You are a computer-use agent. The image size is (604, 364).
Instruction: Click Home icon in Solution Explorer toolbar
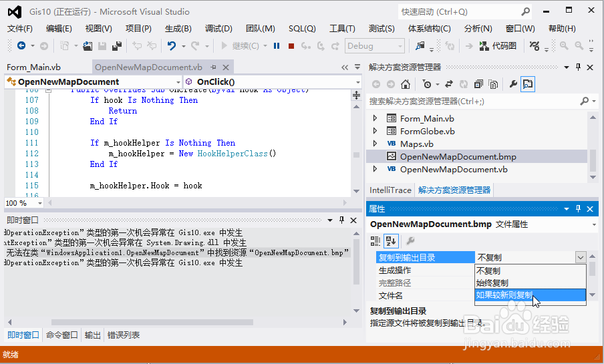point(406,84)
